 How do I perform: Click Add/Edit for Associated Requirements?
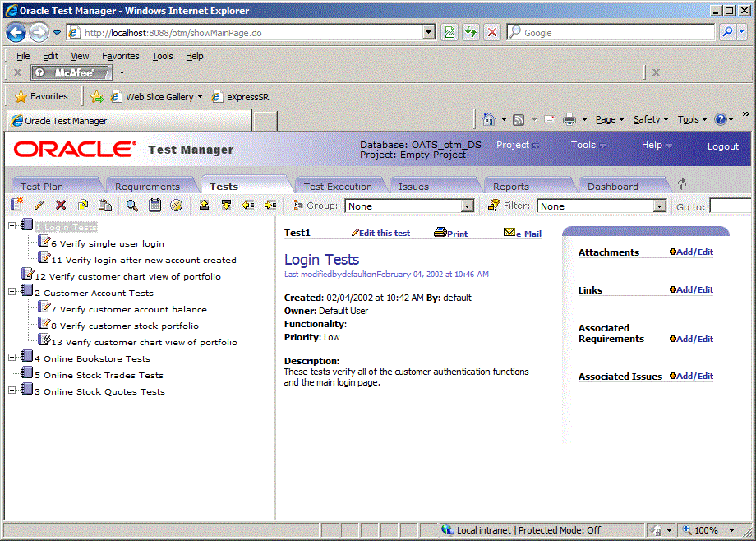coord(691,339)
